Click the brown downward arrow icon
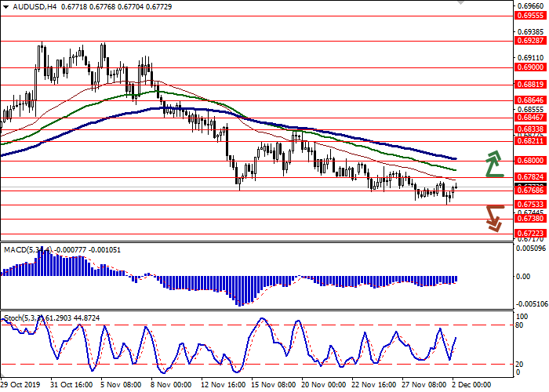 tap(493, 217)
